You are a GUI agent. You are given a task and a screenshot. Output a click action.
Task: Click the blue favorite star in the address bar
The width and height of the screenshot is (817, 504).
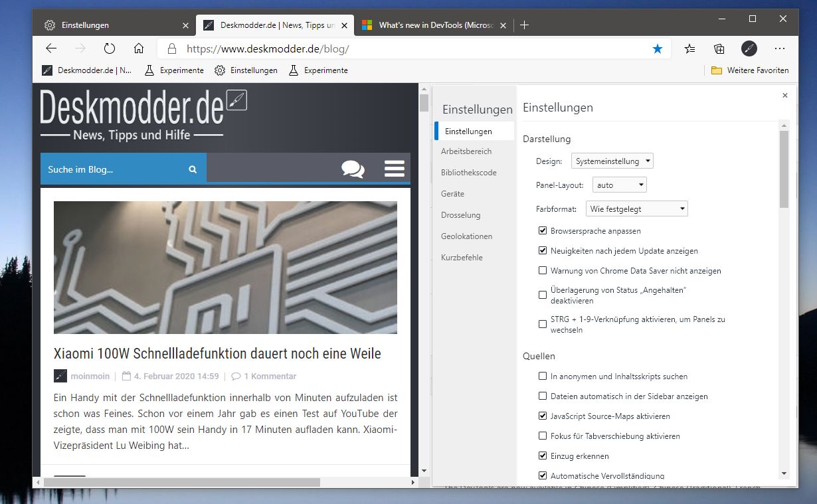pos(658,48)
